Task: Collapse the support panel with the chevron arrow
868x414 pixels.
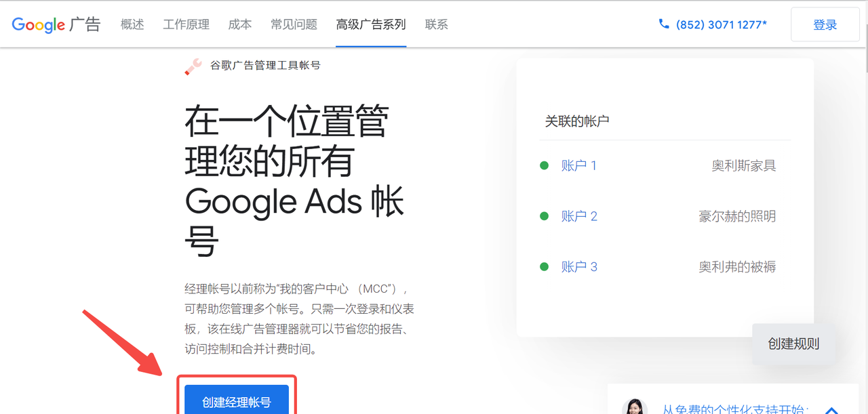Action: [831, 409]
